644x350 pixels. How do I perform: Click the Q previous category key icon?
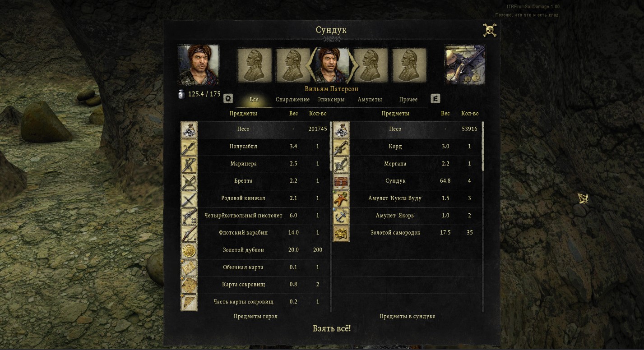click(228, 98)
